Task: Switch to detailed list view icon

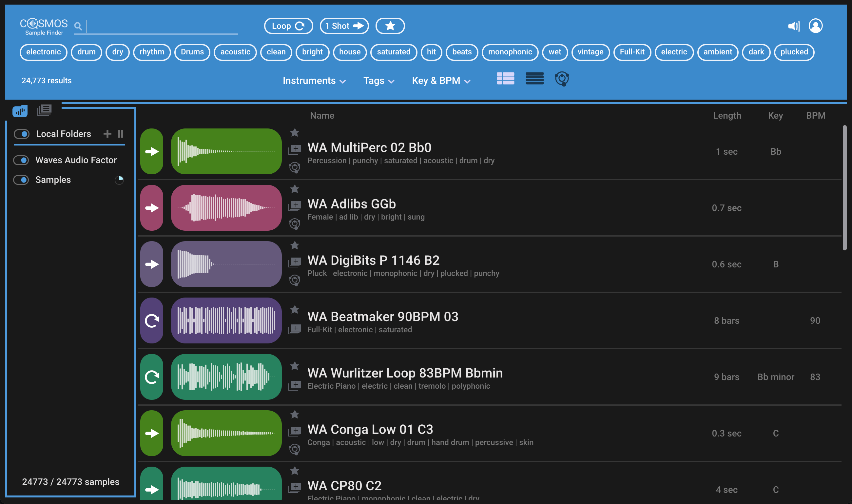Action: (505, 78)
